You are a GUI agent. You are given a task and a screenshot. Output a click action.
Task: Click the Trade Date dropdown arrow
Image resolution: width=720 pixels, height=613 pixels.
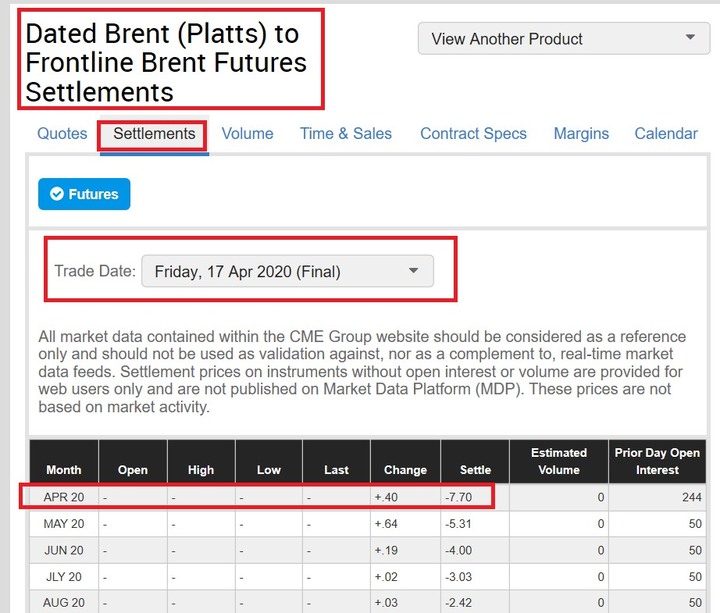click(x=413, y=270)
